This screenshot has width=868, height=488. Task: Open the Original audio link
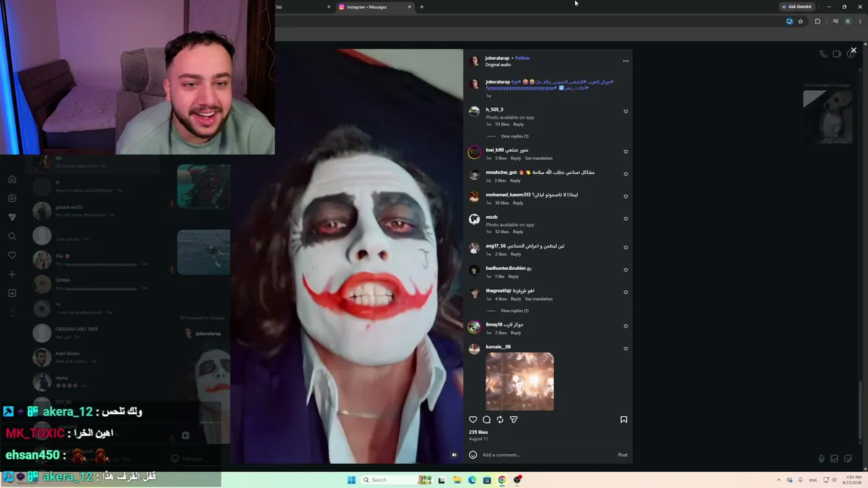pyautogui.click(x=498, y=64)
